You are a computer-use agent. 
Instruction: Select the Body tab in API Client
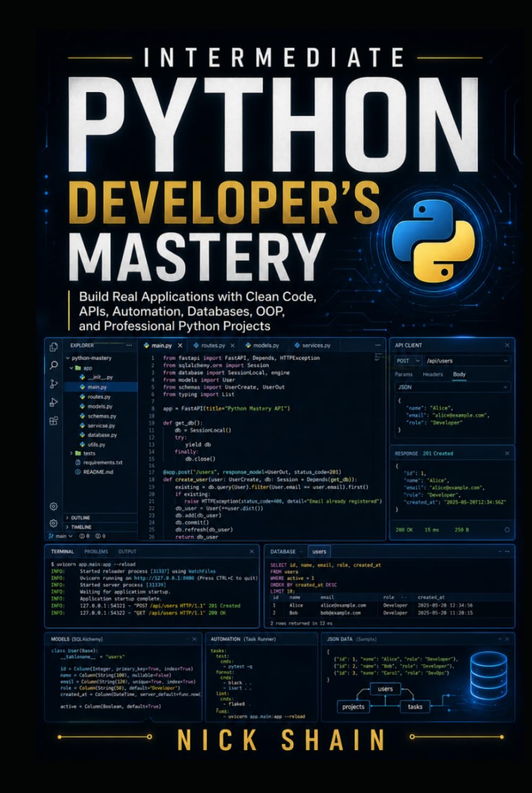(x=459, y=374)
